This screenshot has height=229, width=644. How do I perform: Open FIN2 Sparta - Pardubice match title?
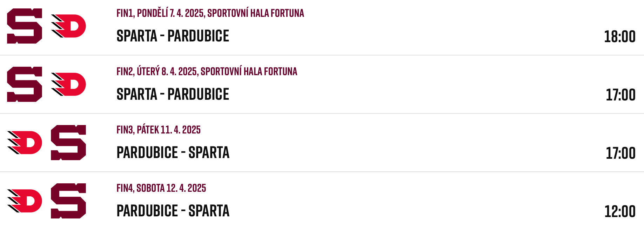click(173, 94)
